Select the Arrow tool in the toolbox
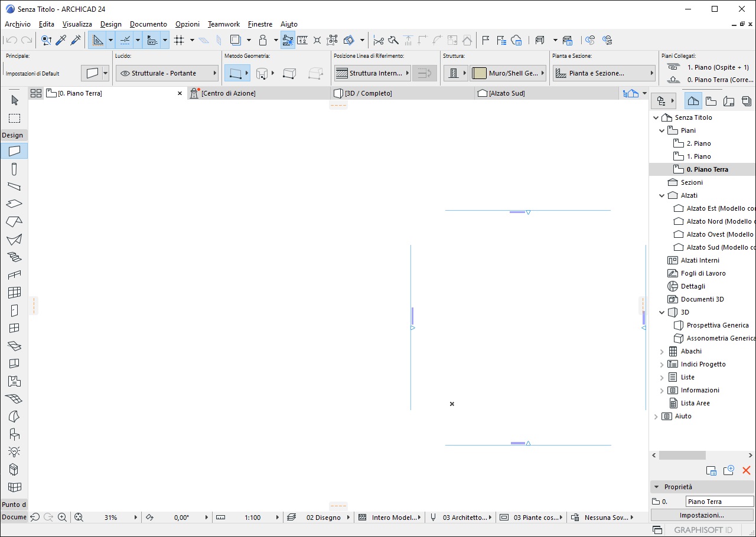The width and height of the screenshot is (756, 537). point(14,100)
